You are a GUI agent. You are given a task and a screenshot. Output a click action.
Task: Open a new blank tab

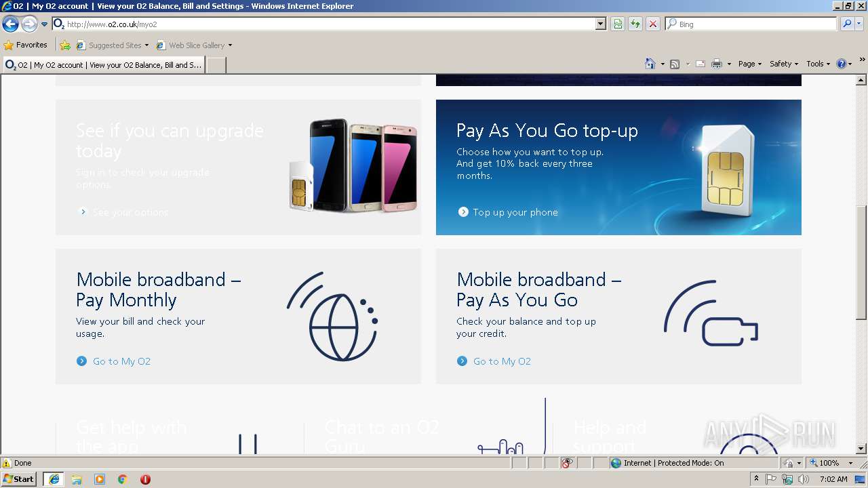pyautogui.click(x=216, y=65)
